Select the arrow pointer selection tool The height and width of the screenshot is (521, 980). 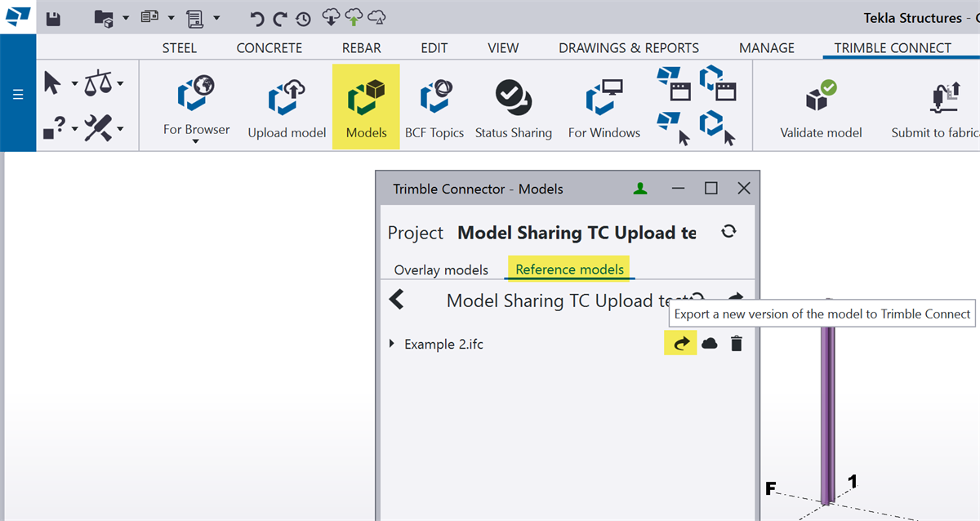[53, 82]
